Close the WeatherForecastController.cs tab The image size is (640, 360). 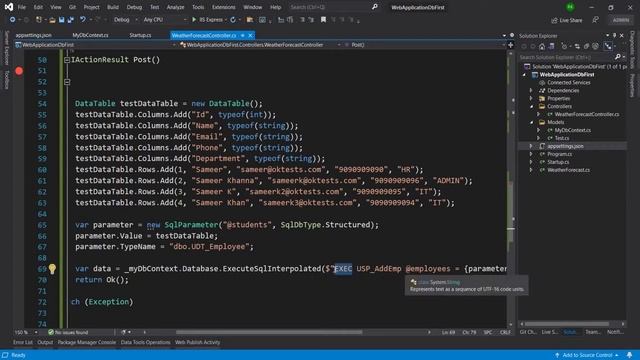coord(250,36)
